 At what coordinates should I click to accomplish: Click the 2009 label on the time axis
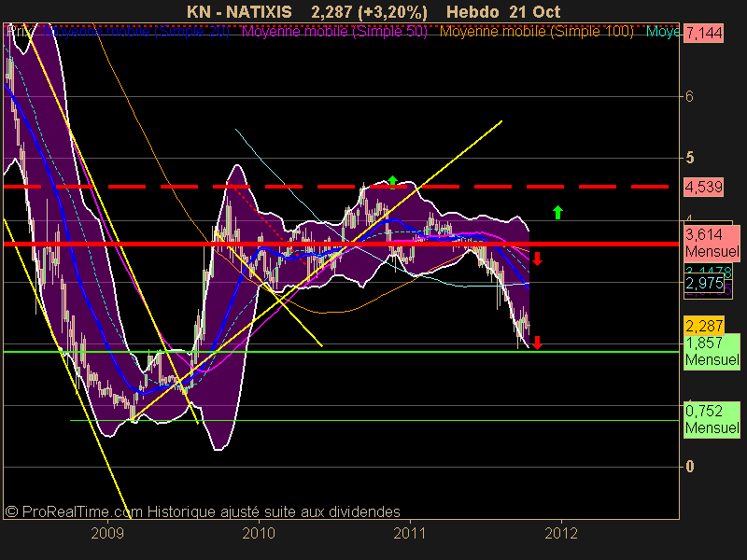107,533
